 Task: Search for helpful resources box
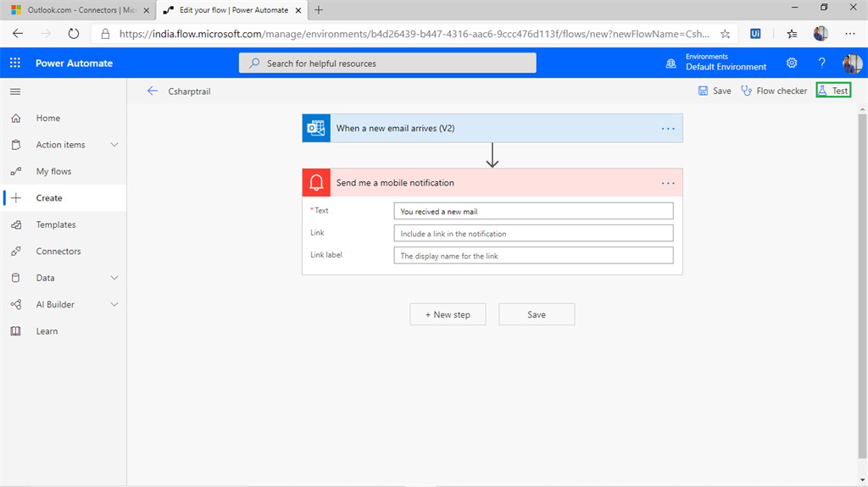[x=387, y=63]
